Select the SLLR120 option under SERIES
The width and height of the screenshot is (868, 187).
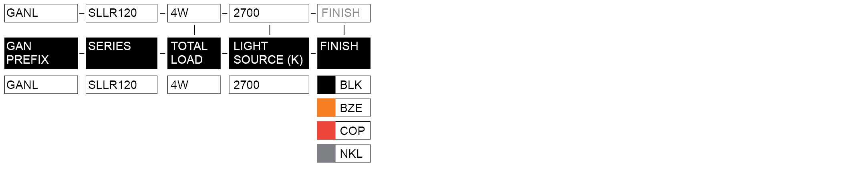(x=121, y=85)
